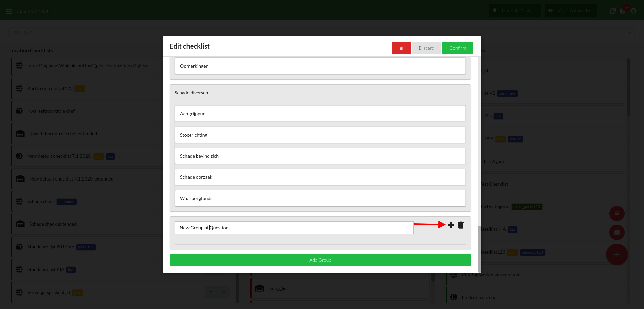Click the down chevron on the Vervolgafsprakenlijst row

(211, 292)
